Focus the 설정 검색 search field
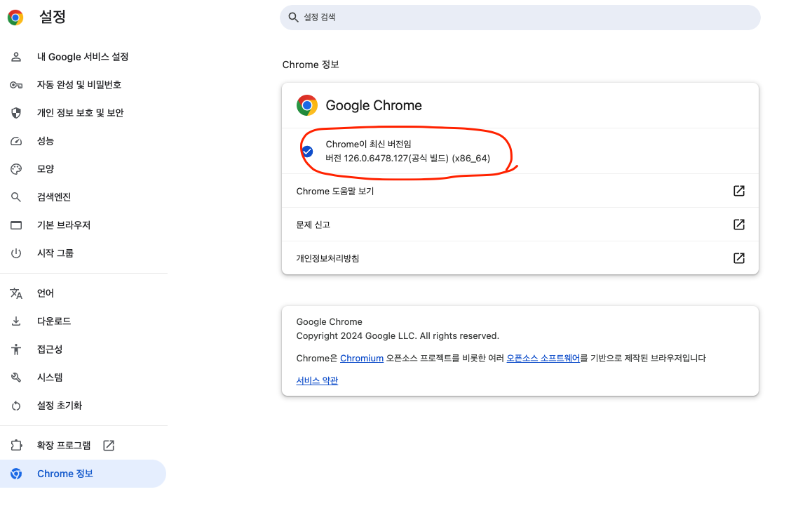 click(x=520, y=18)
